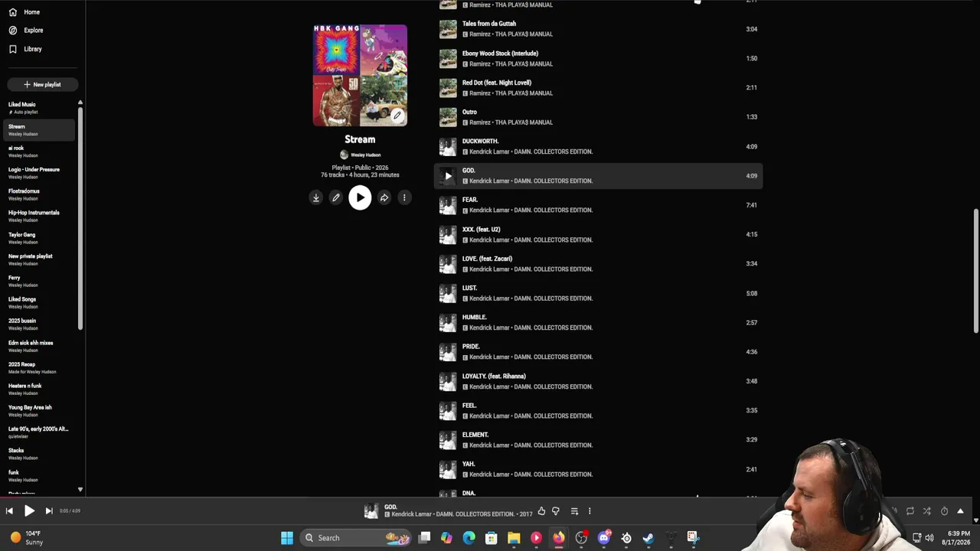Open Microsoft Store from the taskbar
The width and height of the screenshot is (980, 551).
click(492, 538)
